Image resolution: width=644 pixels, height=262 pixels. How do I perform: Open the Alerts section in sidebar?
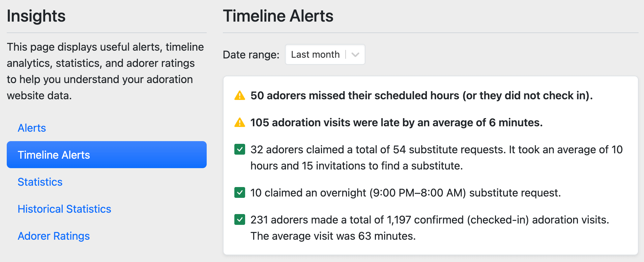32,128
